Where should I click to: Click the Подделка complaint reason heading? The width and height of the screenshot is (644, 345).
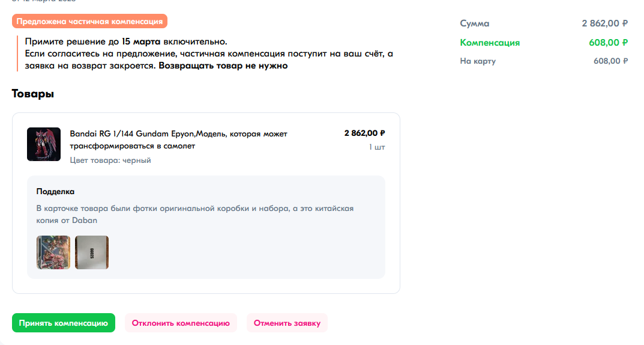pos(55,192)
